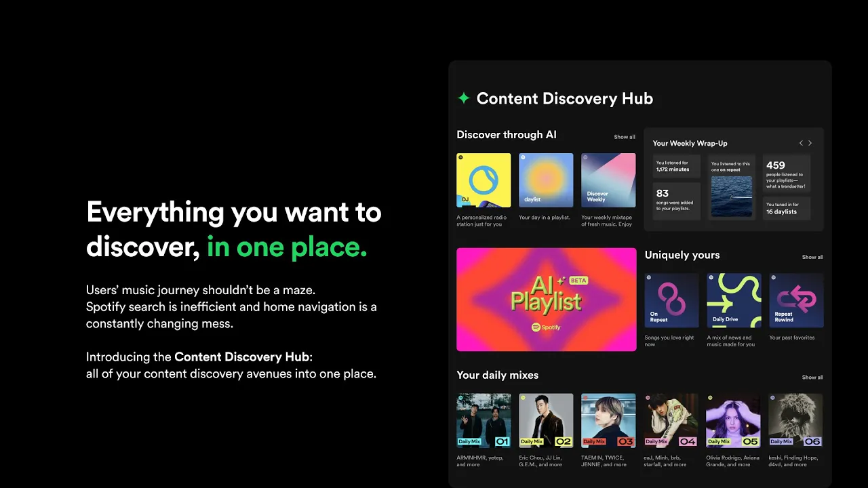Click 'A mix of news and music' caption
Screen dimensions: 868x488
click(x=730, y=341)
